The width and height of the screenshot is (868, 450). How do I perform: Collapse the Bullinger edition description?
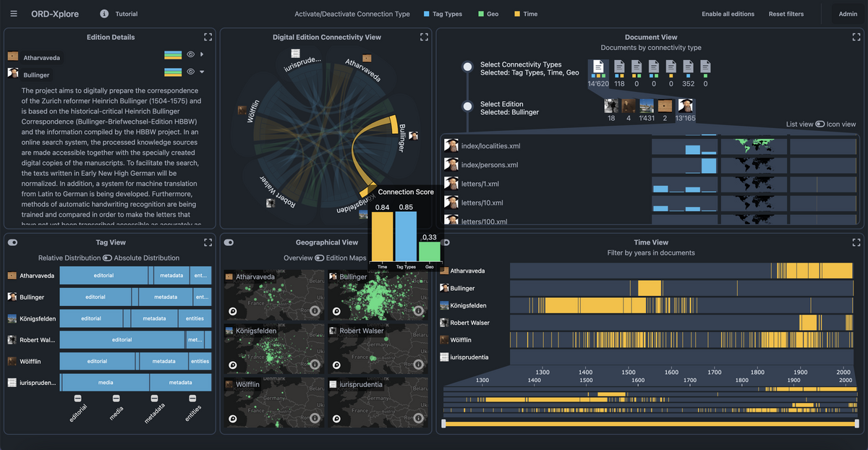(202, 72)
